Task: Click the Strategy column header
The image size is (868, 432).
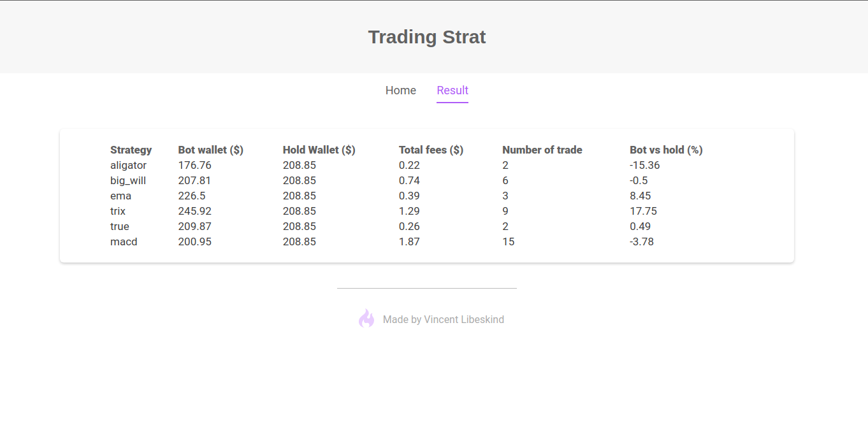Action: (x=131, y=150)
